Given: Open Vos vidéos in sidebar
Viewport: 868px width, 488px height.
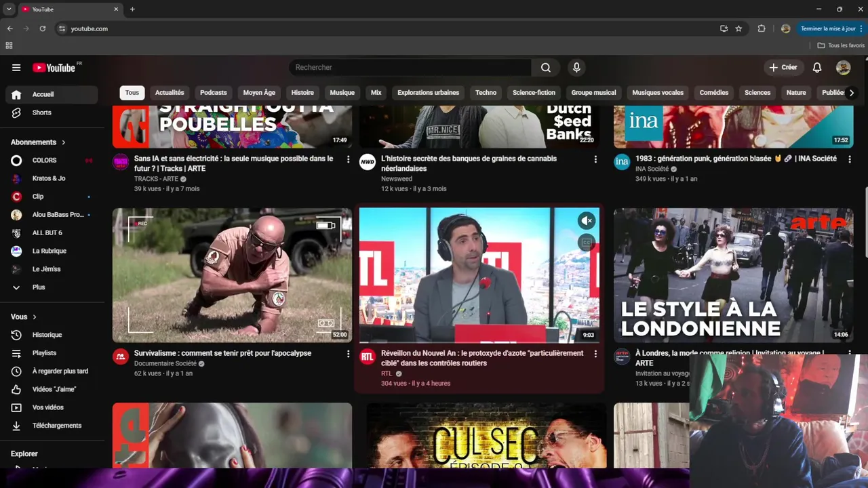Looking at the screenshot, I should pos(52,407).
